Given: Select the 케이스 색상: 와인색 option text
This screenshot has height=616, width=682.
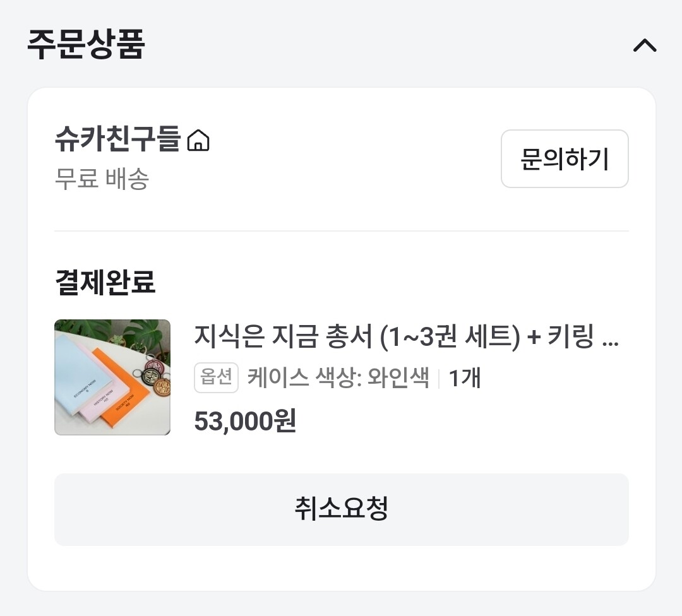Looking at the screenshot, I should 338,379.
